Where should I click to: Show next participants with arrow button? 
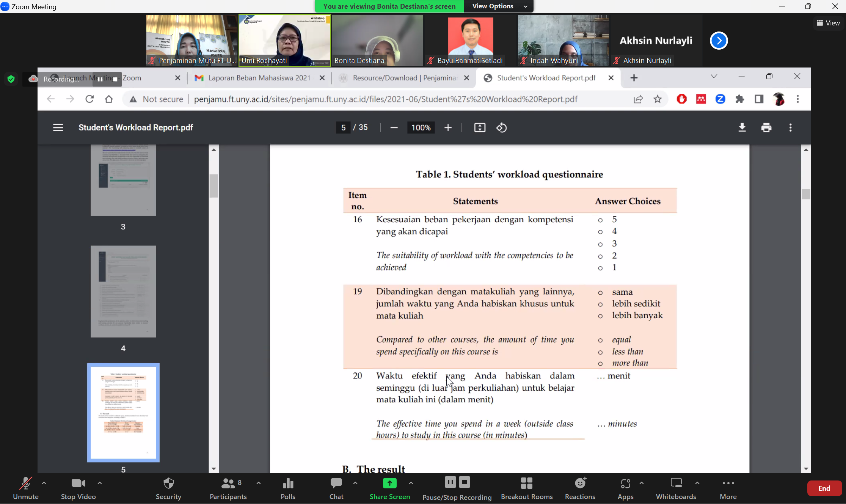tap(719, 41)
